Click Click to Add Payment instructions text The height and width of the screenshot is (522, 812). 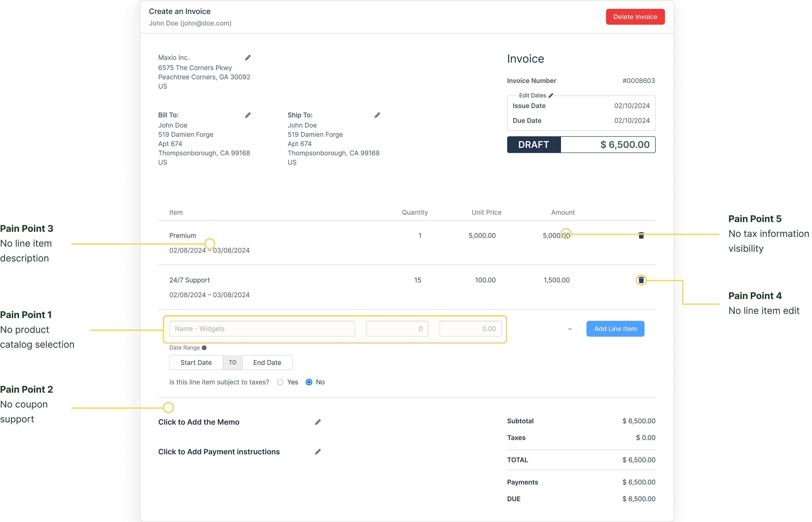(x=219, y=452)
